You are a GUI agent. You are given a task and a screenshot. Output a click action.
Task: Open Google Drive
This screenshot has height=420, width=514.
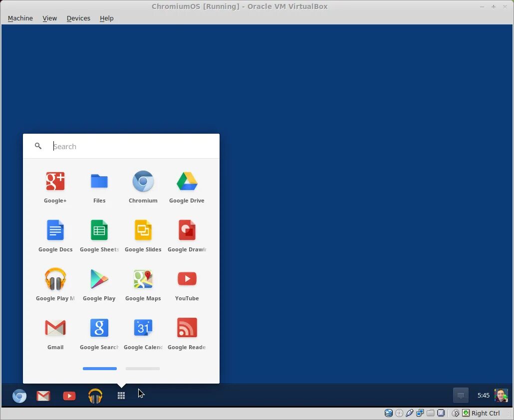187,181
